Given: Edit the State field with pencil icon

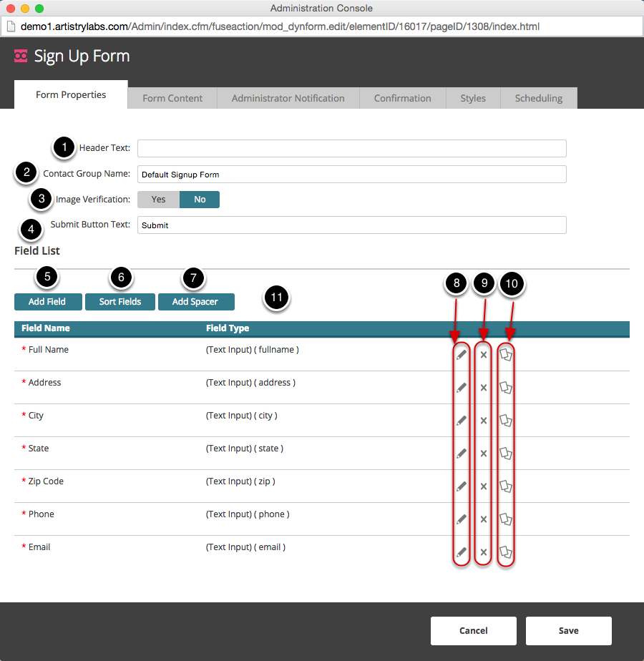Looking at the screenshot, I should [x=462, y=453].
